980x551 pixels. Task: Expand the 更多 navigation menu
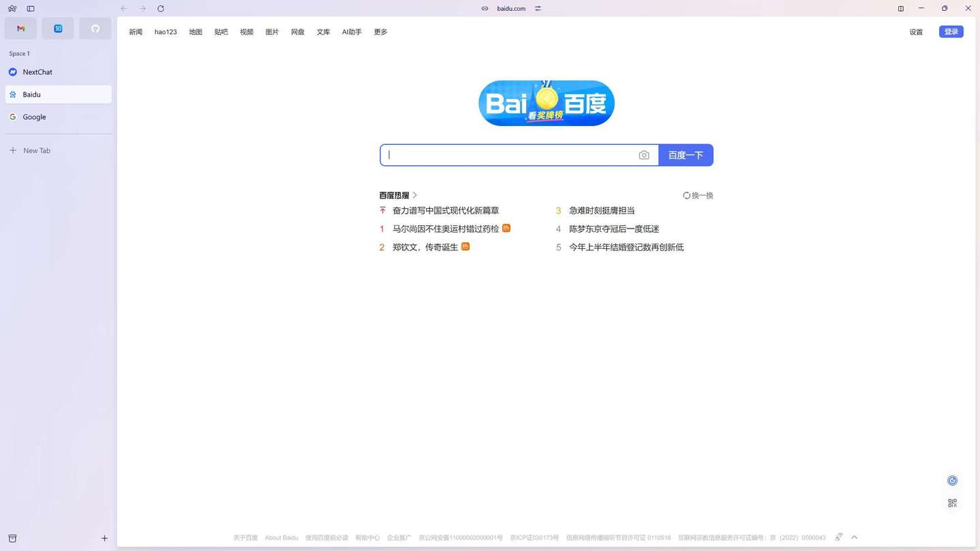[380, 32]
